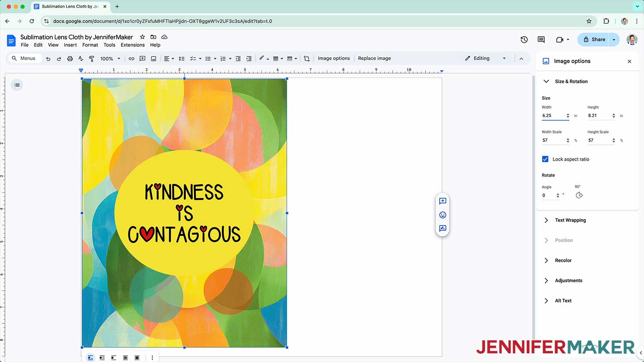This screenshot has height=362, width=644.
Task: Collapse the Size & Rotation section
Action: coord(546,81)
